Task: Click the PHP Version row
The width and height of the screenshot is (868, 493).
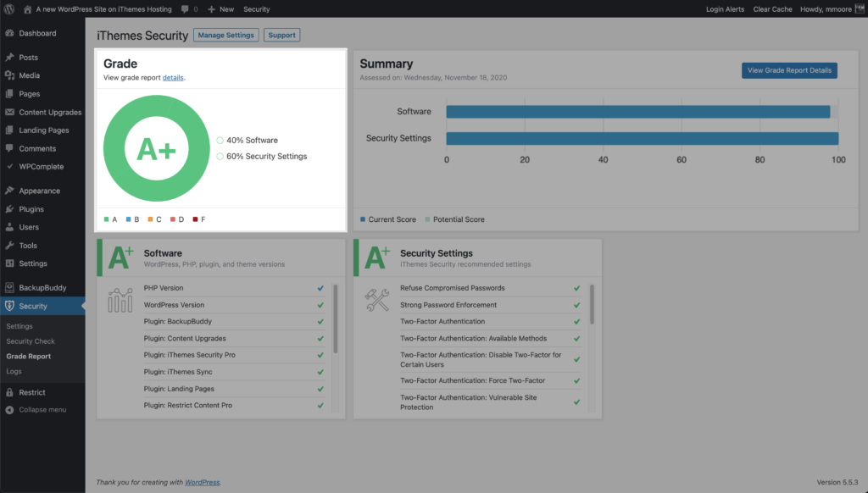Action: click(x=234, y=288)
